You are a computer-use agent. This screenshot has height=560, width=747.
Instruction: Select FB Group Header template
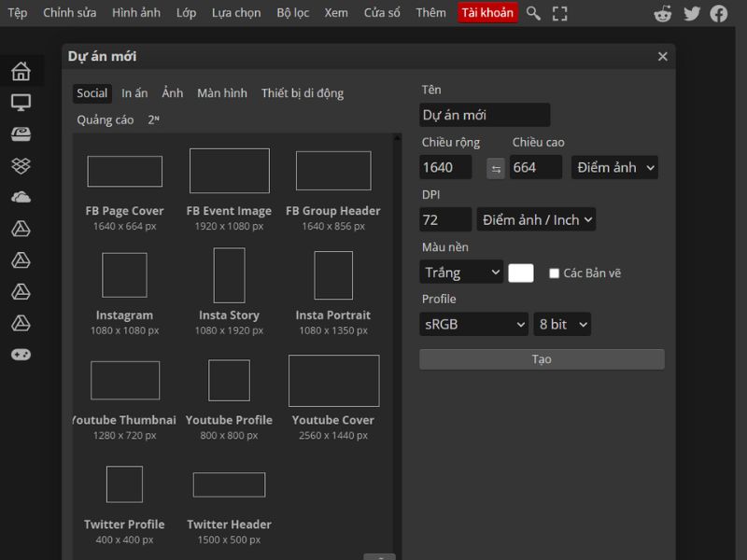click(333, 190)
